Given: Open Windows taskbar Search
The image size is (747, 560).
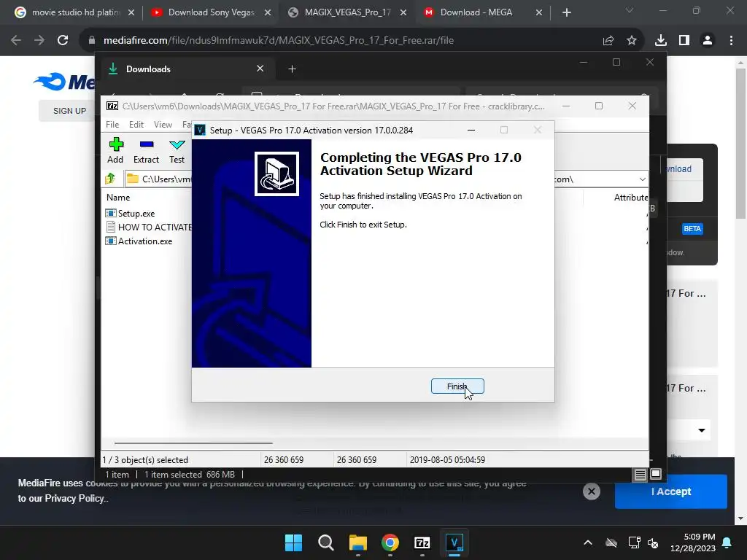Looking at the screenshot, I should pos(326,542).
